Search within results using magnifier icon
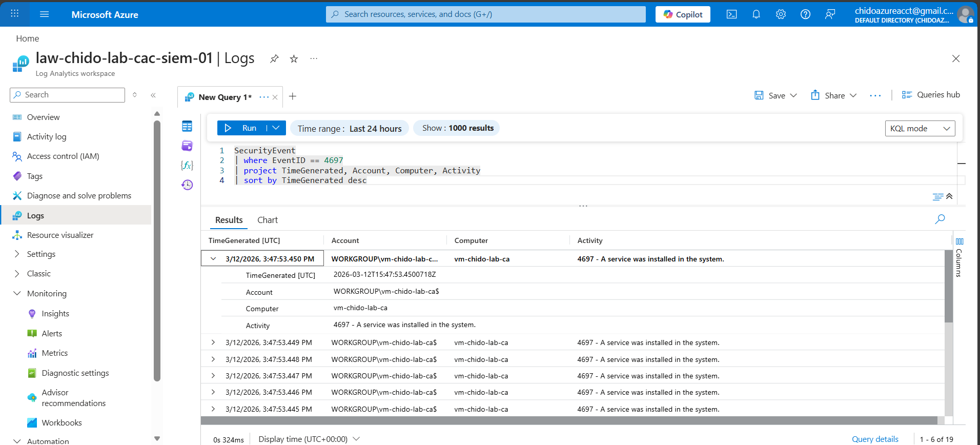Image resolution: width=980 pixels, height=445 pixels. [x=940, y=219]
